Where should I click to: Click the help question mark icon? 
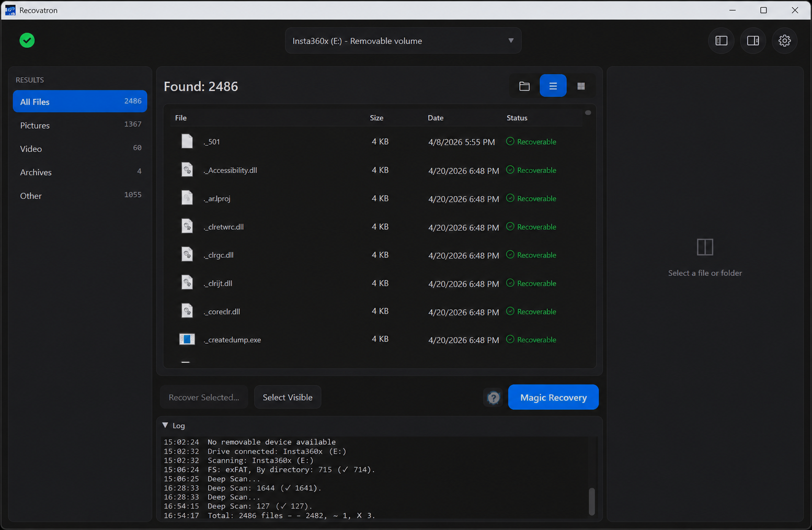tap(493, 398)
